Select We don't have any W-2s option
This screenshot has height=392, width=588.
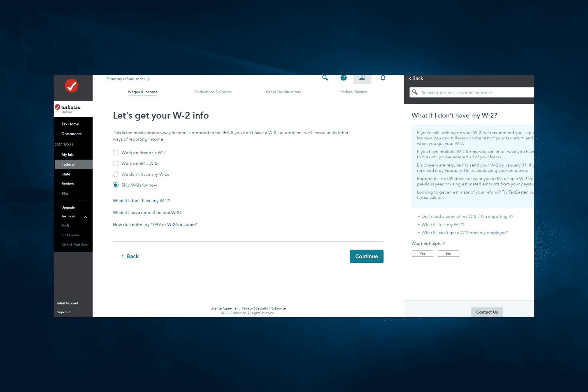[115, 174]
